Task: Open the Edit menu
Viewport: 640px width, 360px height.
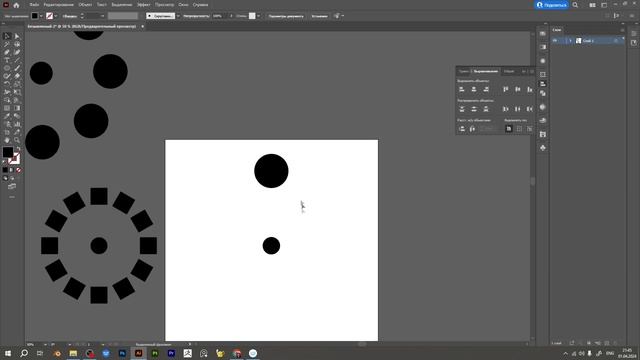Action: tap(58, 5)
